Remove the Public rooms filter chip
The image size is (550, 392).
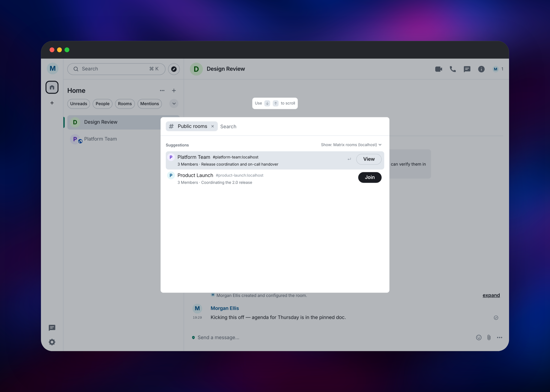pos(213,126)
